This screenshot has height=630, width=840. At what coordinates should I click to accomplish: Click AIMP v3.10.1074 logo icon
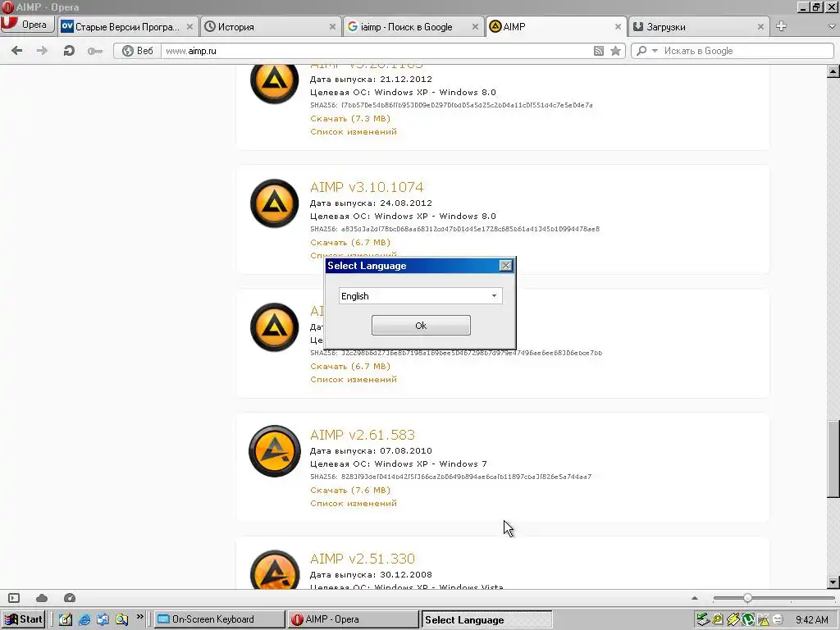point(274,203)
